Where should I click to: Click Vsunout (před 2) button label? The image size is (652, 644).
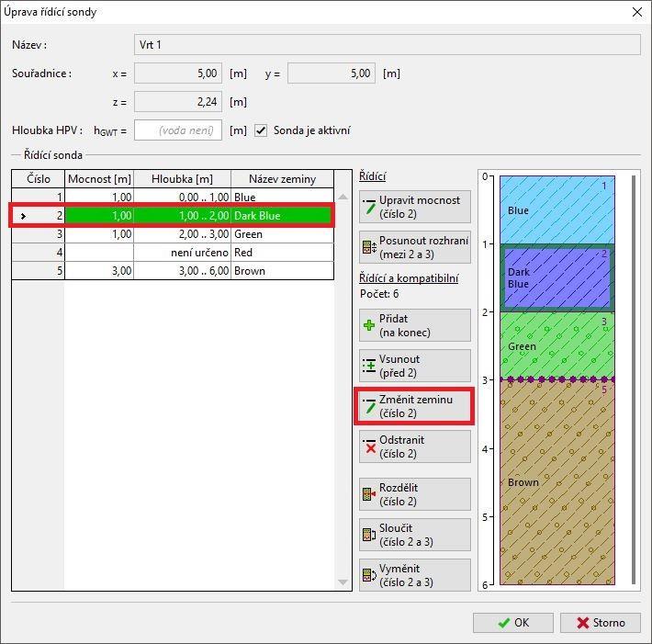tap(399, 366)
